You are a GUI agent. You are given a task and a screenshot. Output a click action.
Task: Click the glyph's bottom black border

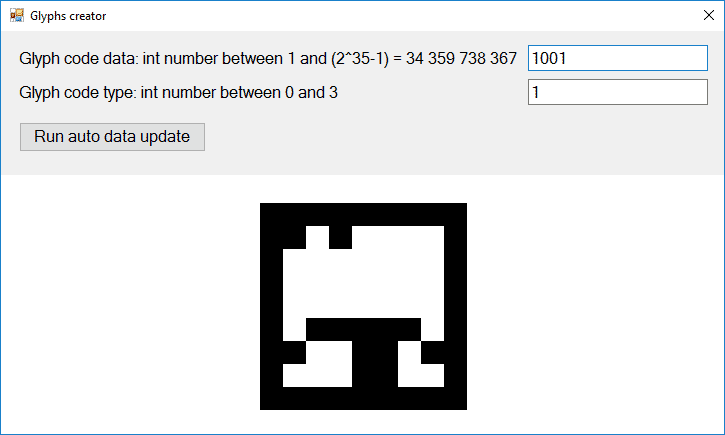click(363, 398)
